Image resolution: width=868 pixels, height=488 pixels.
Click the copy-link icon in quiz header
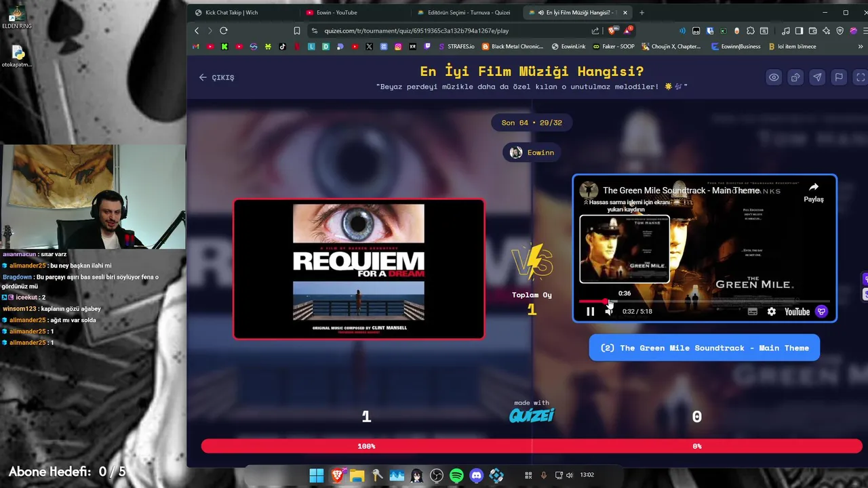(795, 77)
